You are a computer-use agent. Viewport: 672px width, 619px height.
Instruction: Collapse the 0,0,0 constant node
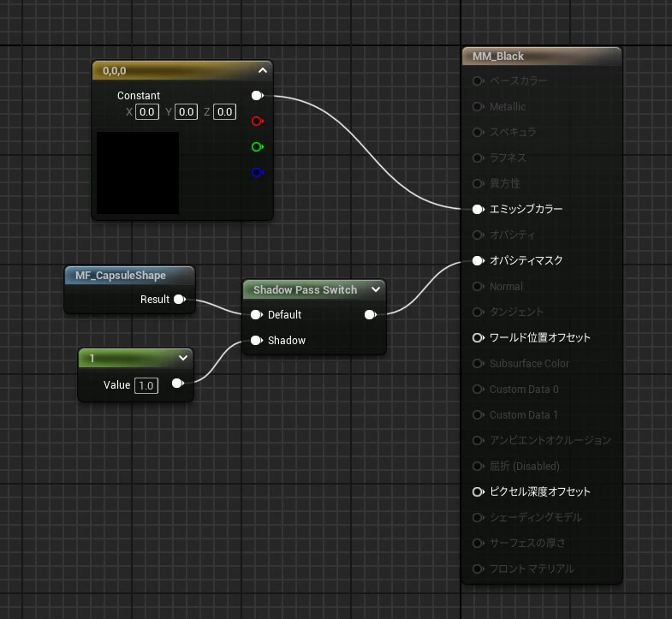[x=263, y=70]
